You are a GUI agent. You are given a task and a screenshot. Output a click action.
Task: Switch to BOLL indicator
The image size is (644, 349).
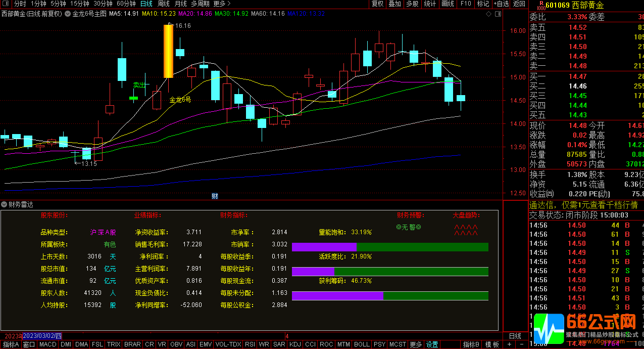point(362,344)
